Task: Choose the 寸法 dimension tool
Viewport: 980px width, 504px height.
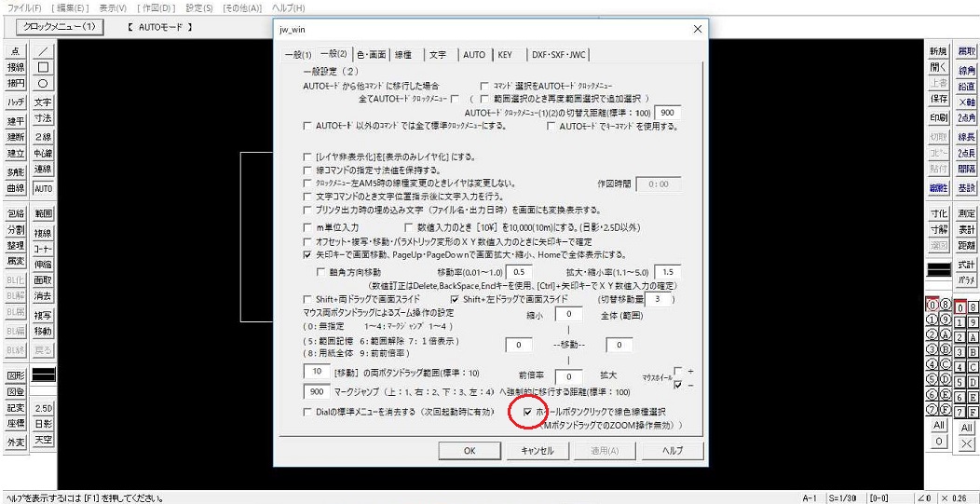Action: [44, 119]
